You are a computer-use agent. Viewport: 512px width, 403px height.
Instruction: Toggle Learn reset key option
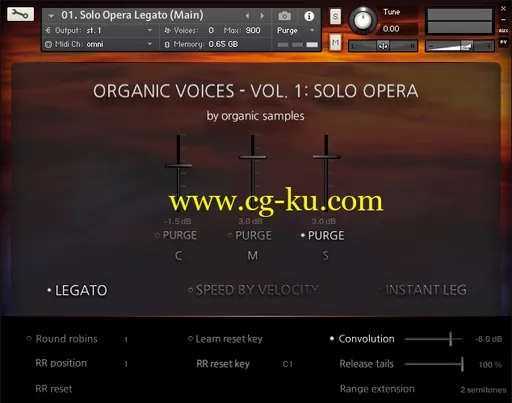click(225, 339)
